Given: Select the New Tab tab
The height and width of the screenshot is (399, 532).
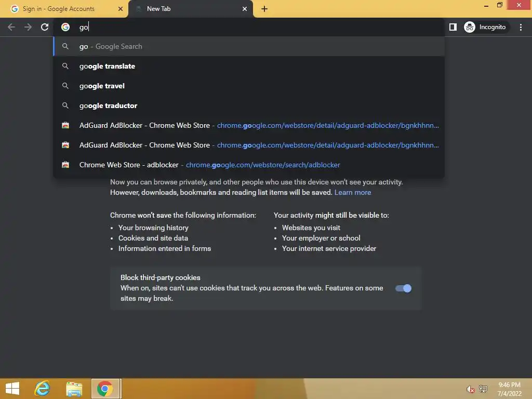Looking at the screenshot, I should pyautogui.click(x=191, y=9).
